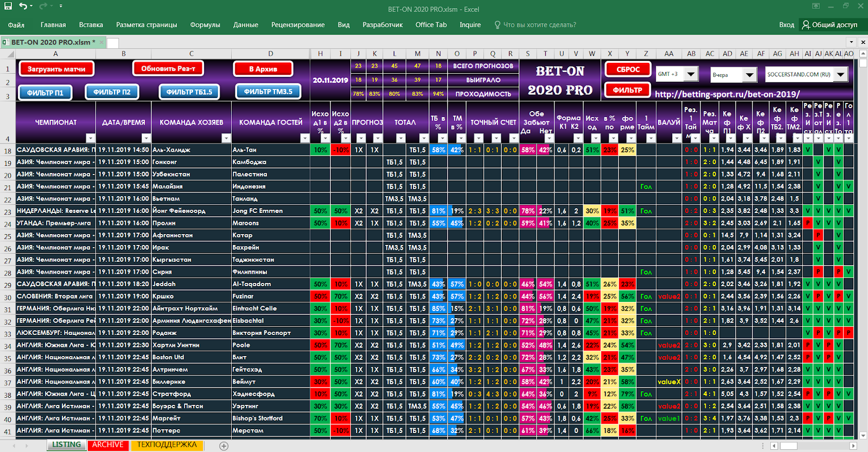868x452 pixels.
Task: Click the horizontal scrollbar thumb
Action: click(789, 445)
